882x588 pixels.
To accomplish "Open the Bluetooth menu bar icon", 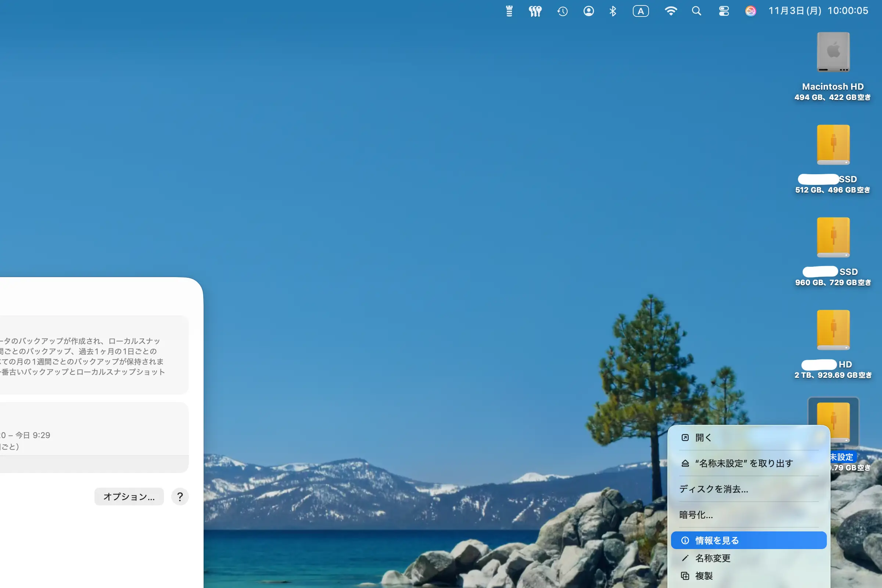I will click(x=613, y=11).
